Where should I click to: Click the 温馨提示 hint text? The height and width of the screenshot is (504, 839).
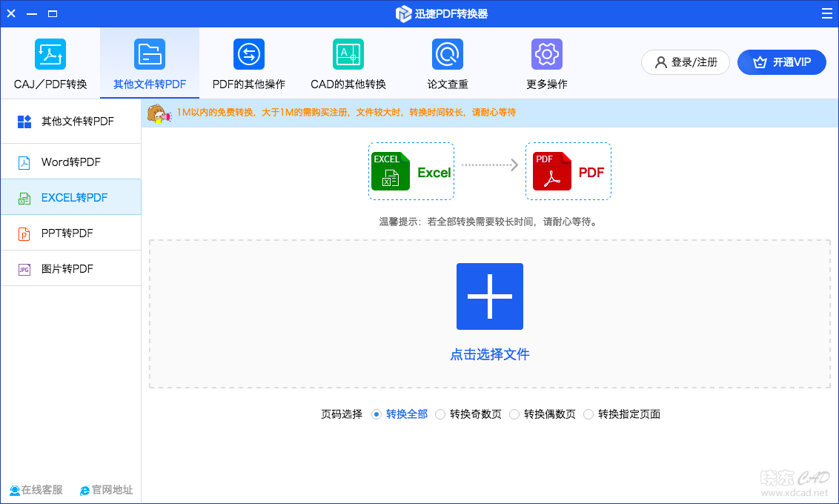[x=488, y=222]
